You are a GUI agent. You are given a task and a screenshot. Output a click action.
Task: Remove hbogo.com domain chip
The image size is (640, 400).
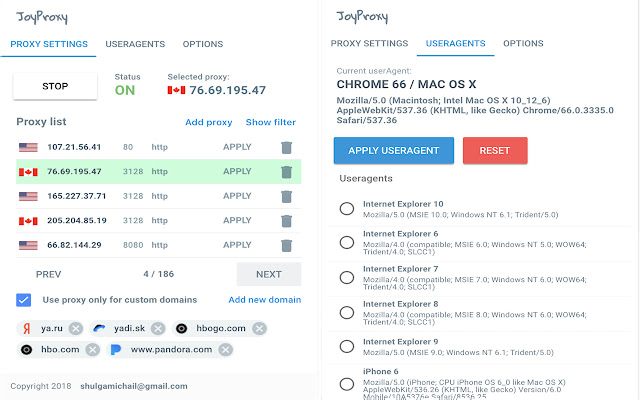point(259,329)
